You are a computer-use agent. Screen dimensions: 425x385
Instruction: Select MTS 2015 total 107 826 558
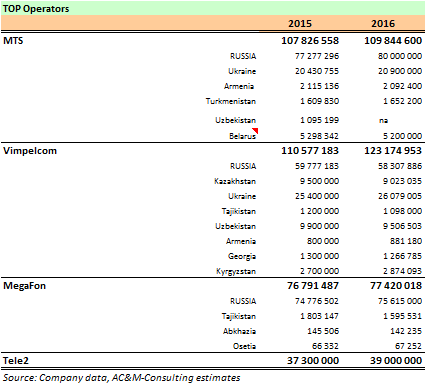click(x=310, y=41)
